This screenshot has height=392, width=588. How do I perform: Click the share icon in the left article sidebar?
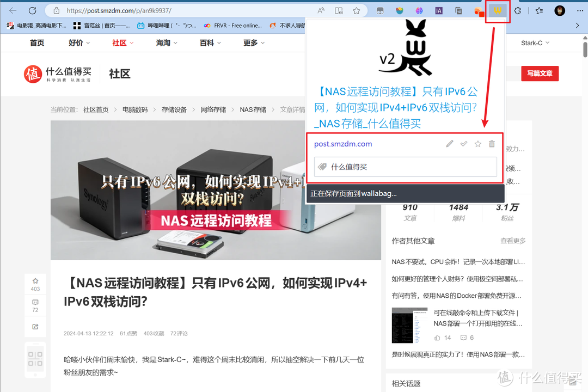[35, 327]
